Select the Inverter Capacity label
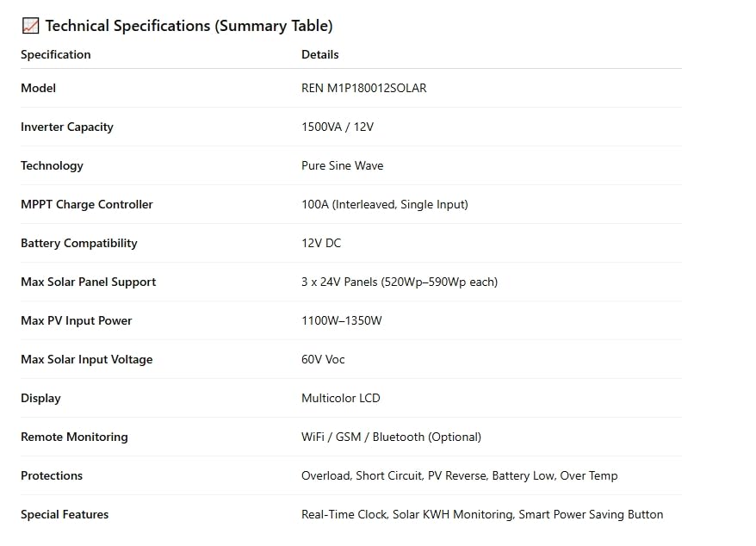The image size is (756, 546). pos(67,127)
